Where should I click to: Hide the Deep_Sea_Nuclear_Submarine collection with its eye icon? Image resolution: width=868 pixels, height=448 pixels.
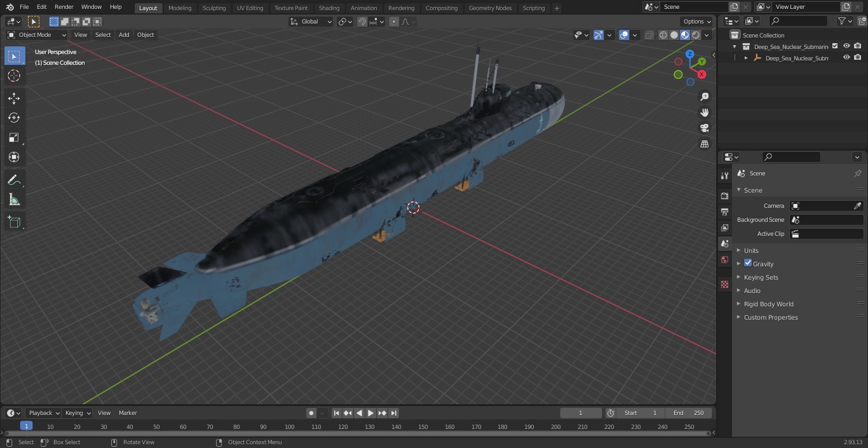[846, 46]
